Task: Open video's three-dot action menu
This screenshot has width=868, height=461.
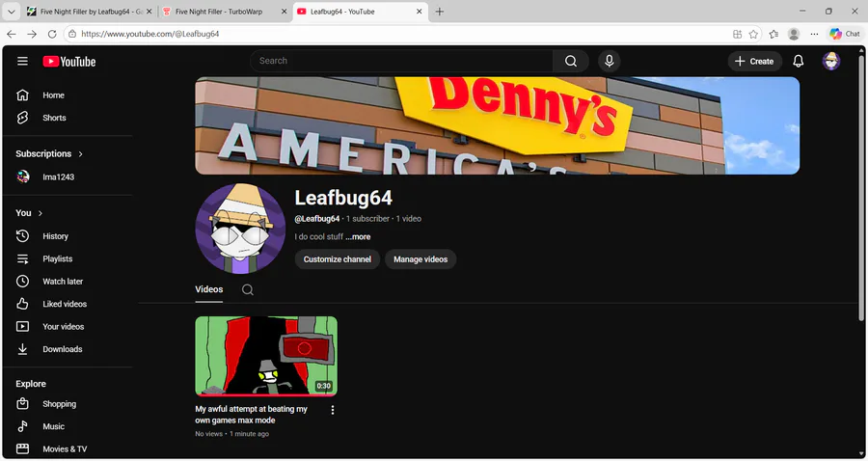Action: point(333,410)
